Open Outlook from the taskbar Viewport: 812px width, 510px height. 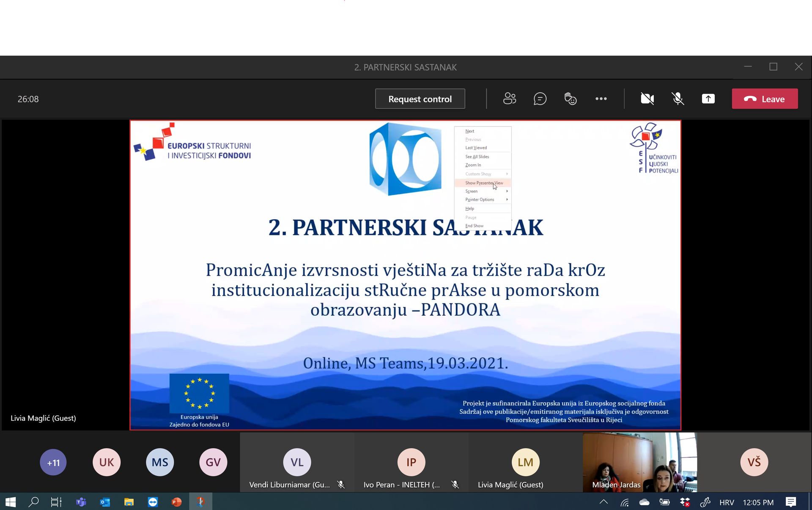click(105, 502)
